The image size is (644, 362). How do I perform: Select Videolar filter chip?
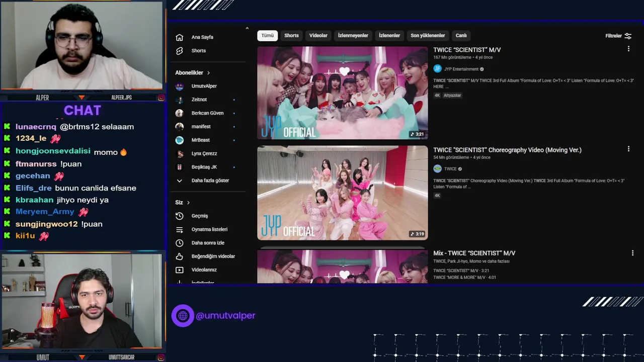click(x=318, y=36)
